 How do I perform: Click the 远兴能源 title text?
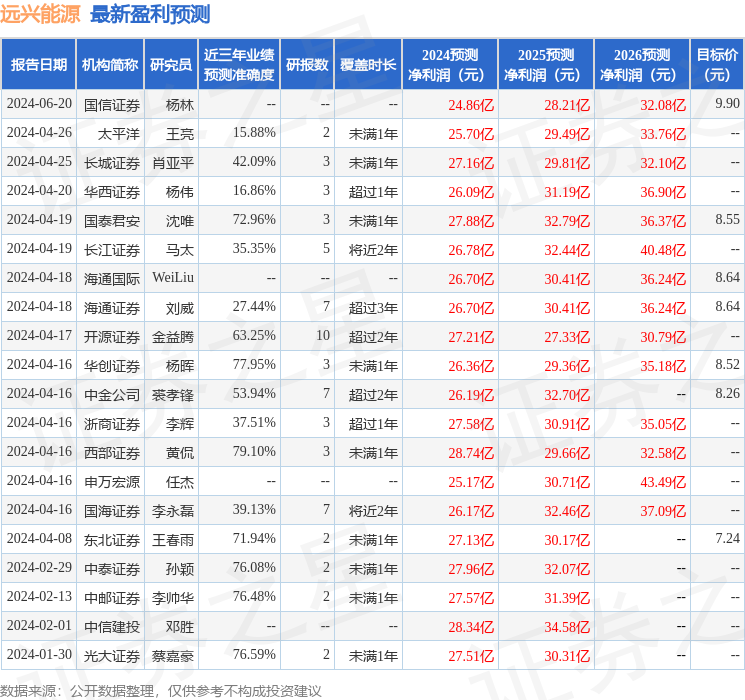click(x=40, y=14)
